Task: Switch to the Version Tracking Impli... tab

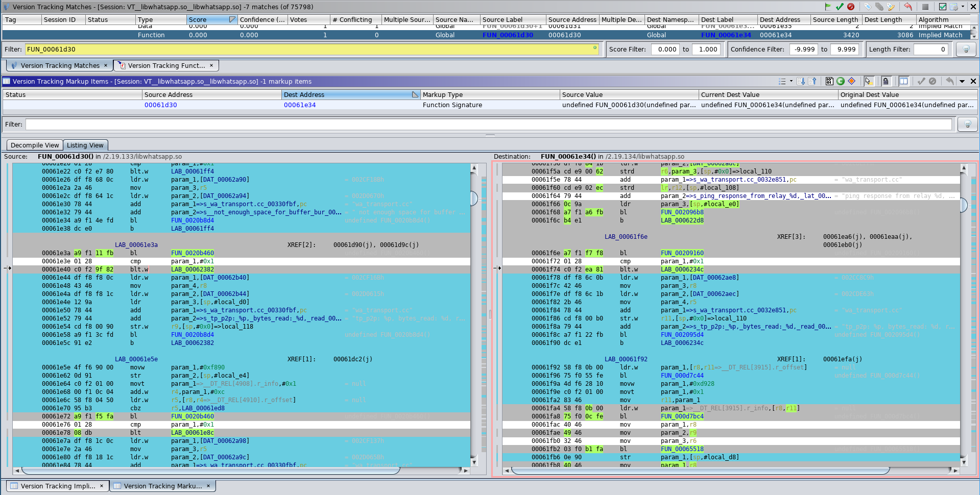Action: pyautogui.click(x=58, y=486)
